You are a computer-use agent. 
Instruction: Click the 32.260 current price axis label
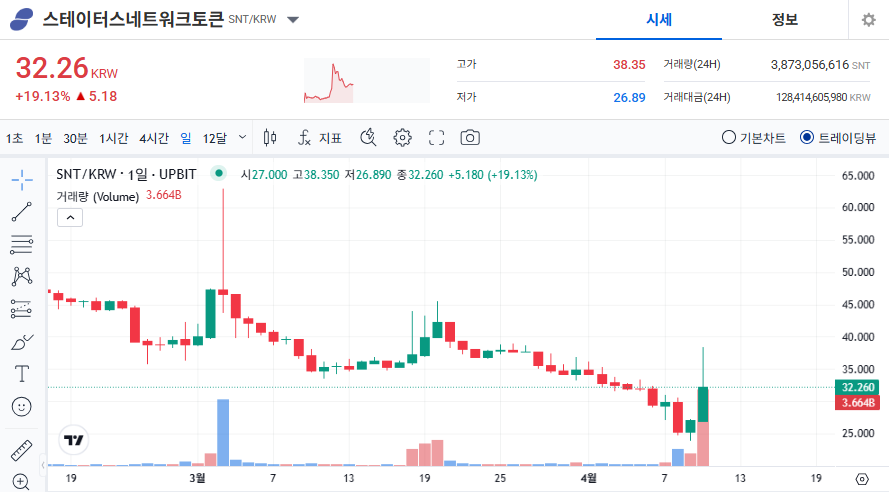point(858,387)
